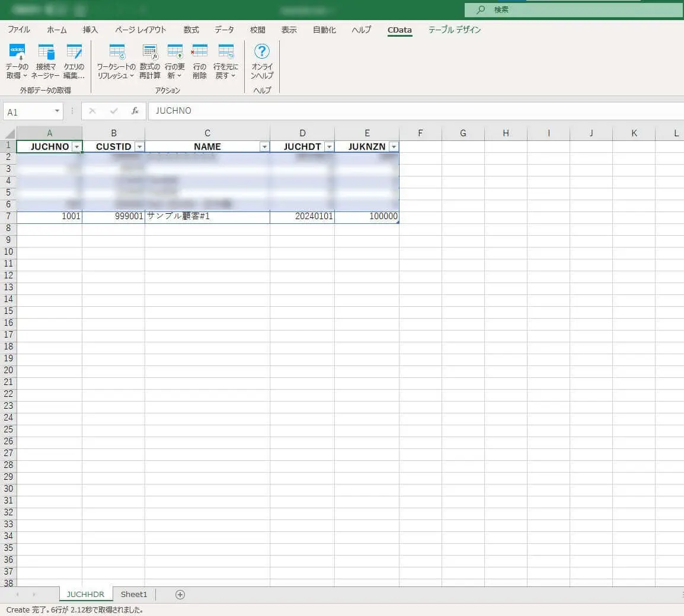This screenshot has width=684, height=616.
Task: Select the NAME header cell
Action: pyautogui.click(x=207, y=147)
